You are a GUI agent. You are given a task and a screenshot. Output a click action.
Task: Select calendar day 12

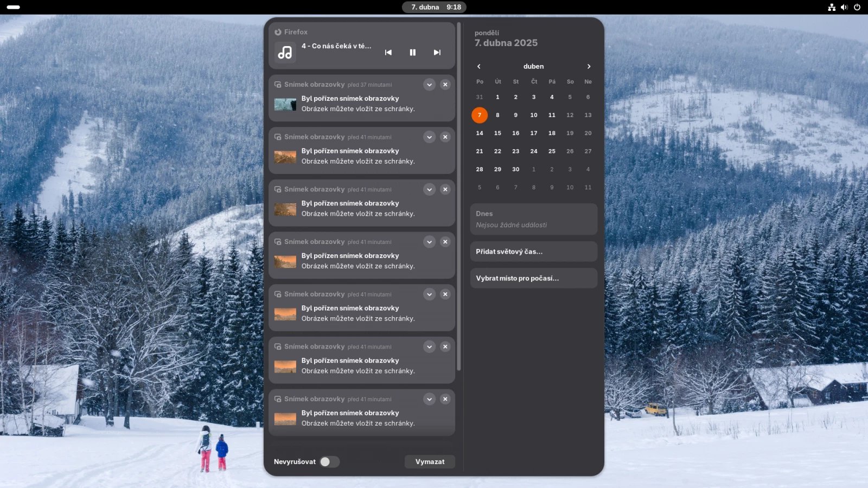(570, 115)
